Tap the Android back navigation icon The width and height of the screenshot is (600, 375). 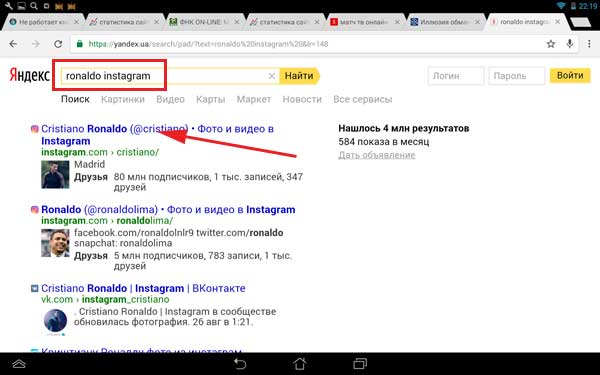240,363
